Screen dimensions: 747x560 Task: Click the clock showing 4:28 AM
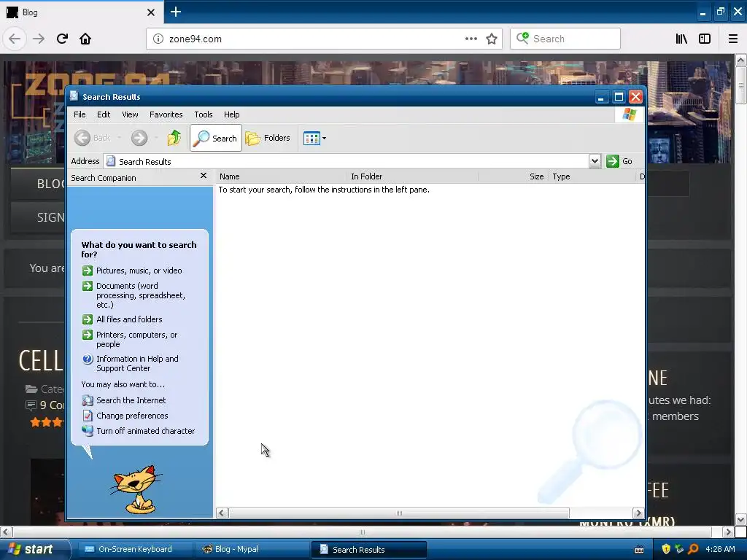720,549
